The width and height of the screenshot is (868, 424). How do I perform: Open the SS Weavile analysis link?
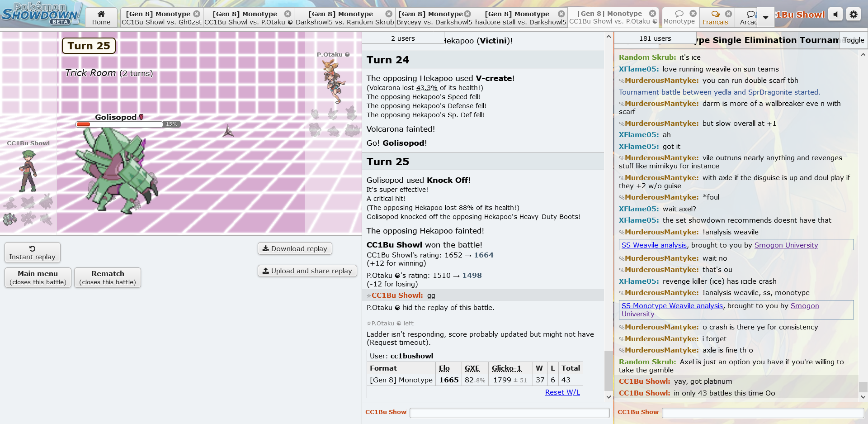[654, 245]
